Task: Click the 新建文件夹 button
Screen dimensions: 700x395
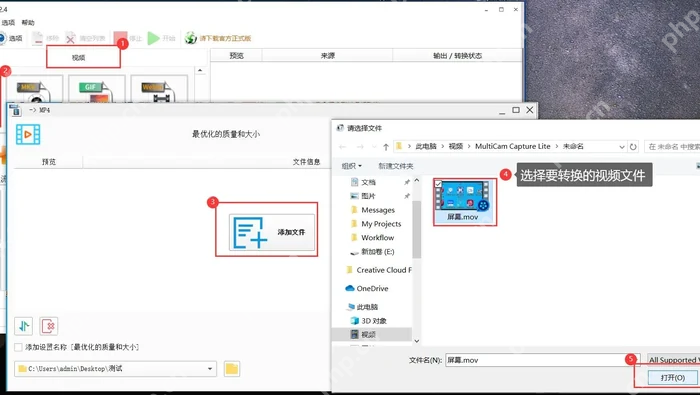Action: (x=396, y=166)
